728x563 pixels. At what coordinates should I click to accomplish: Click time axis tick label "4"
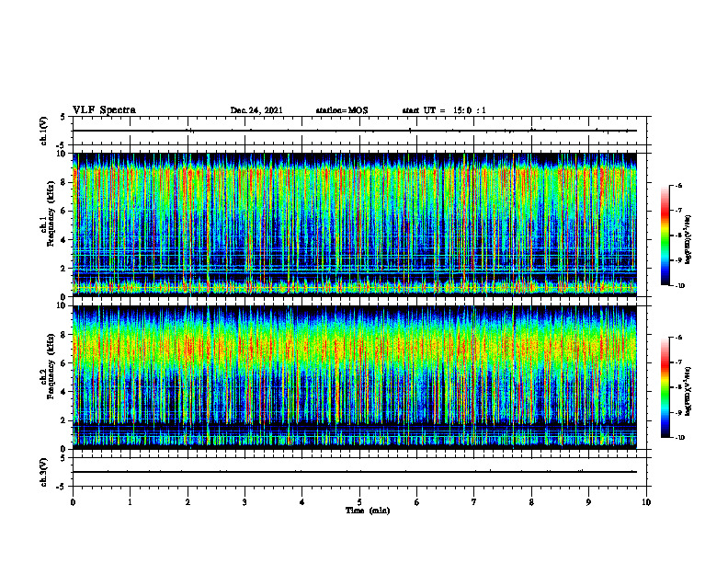pyautogui.click(x=302, y=502)
